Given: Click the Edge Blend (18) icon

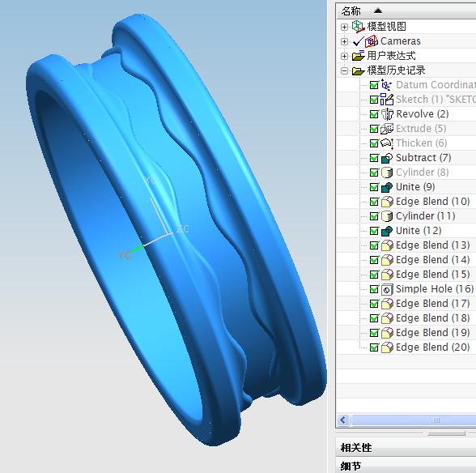Looking at the screenshot, I should (x=387, y=318).
